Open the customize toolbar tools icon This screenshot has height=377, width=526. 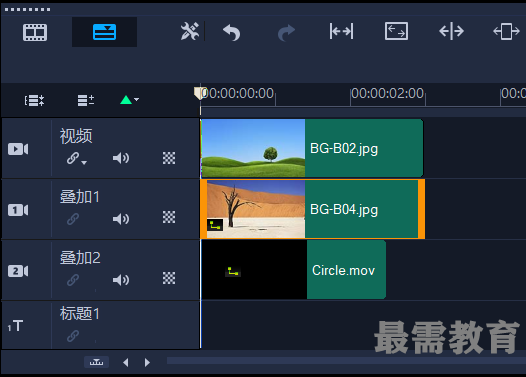[190, 31]
